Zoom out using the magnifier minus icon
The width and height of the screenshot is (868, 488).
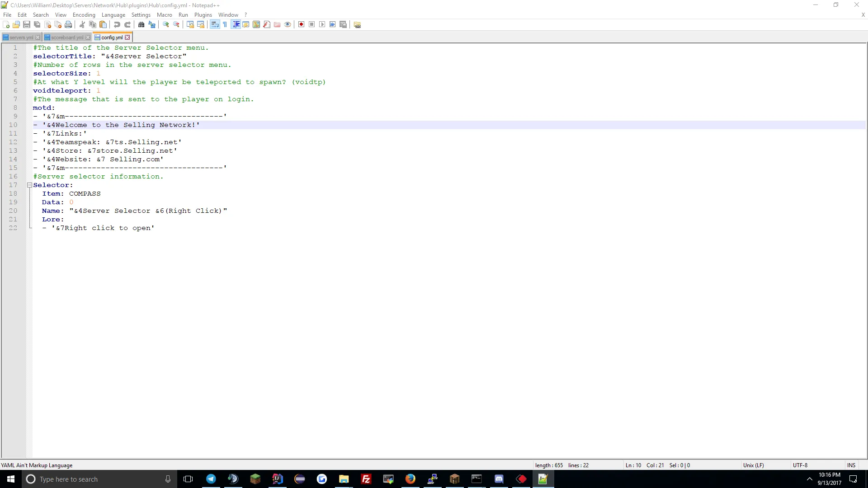176,24
